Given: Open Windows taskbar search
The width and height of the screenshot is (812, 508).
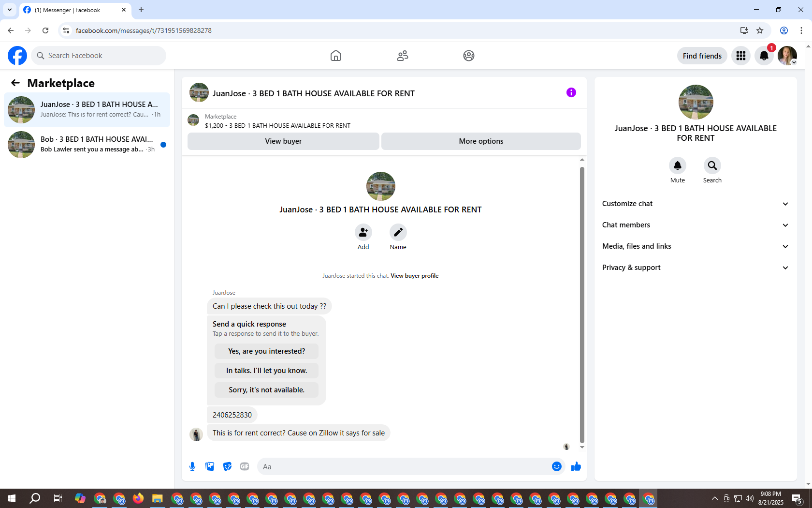Looking at the screenshot, I should [x=35, y=498].
